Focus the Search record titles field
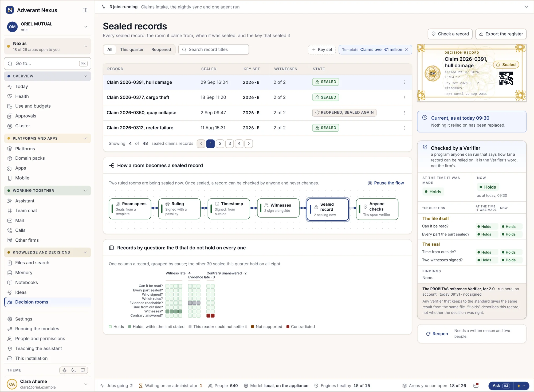The image size is (534, 392). (214, 50)
